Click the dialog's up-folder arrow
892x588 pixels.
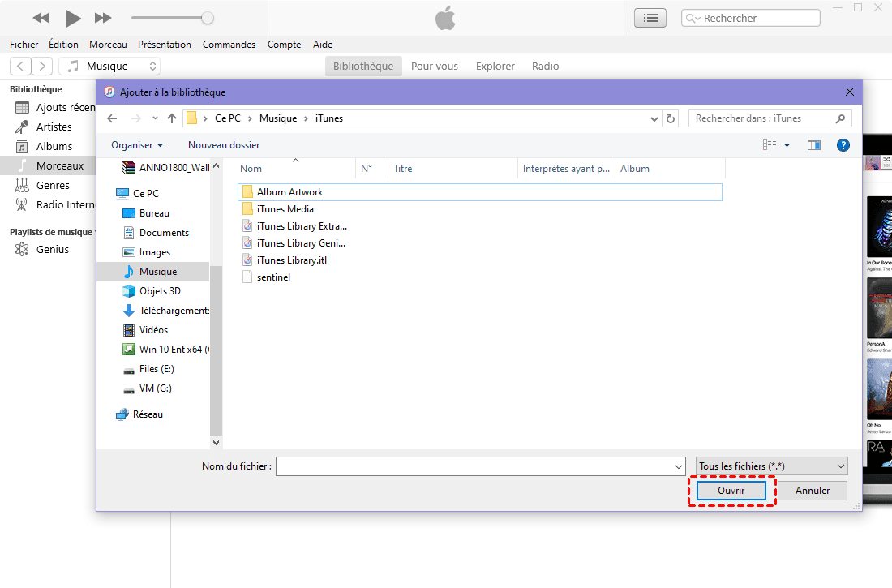[x=172, y=118]
